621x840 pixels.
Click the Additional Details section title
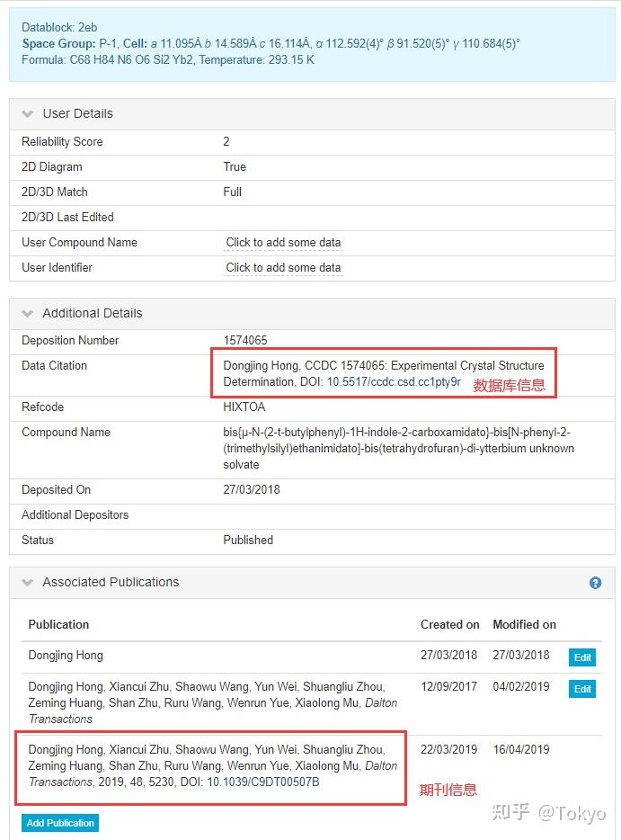click(93, 314)
